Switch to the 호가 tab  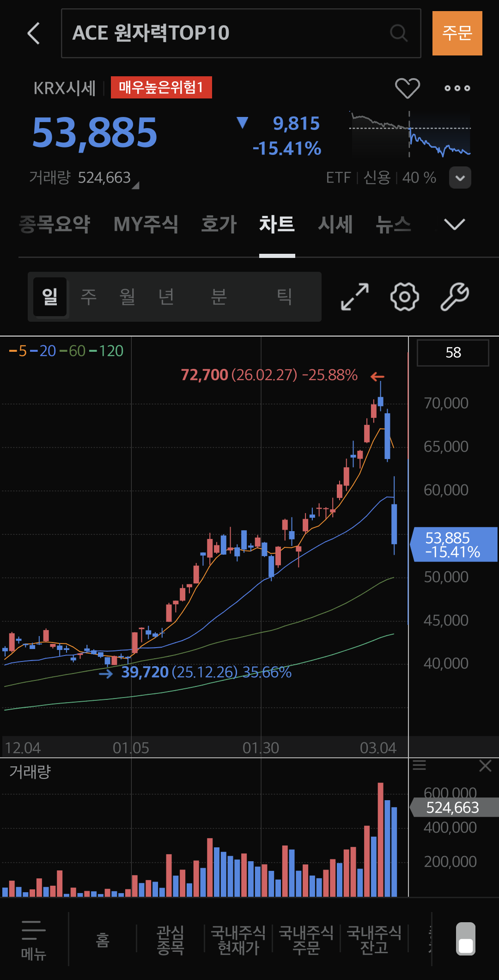click(x=219, y=225)
